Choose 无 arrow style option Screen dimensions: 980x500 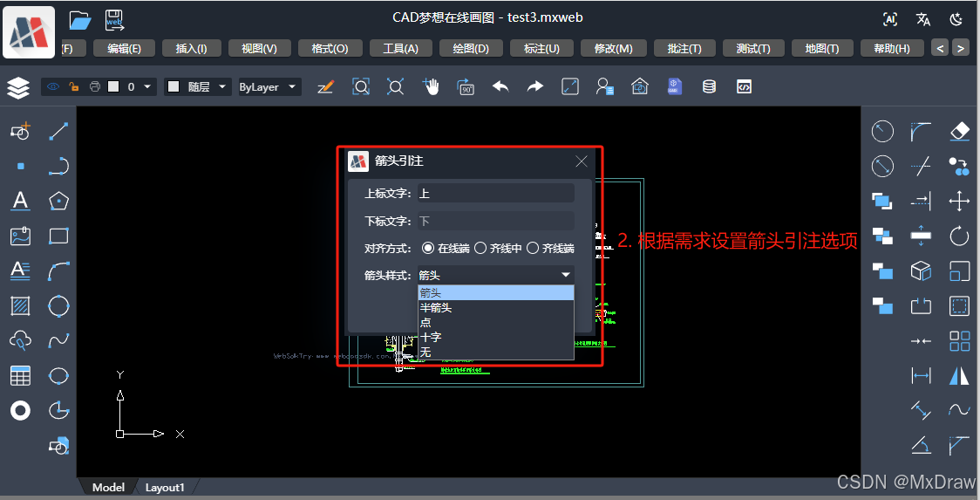pos(495,353)
